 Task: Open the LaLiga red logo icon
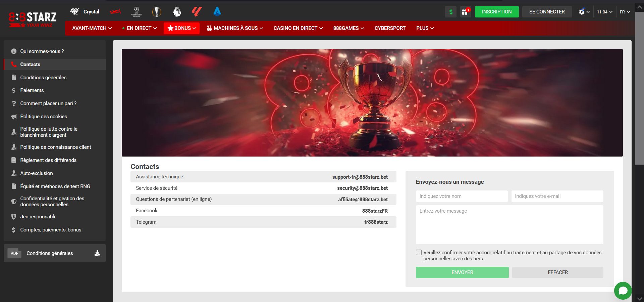pos(197,12)
